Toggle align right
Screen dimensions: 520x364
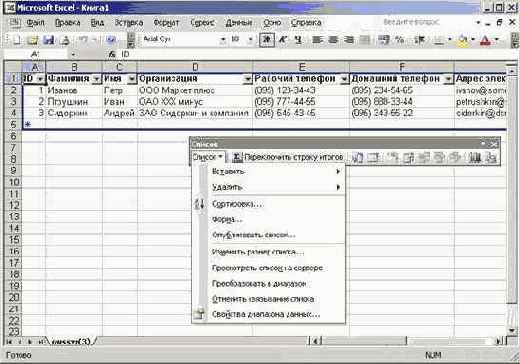click(349, 40)
